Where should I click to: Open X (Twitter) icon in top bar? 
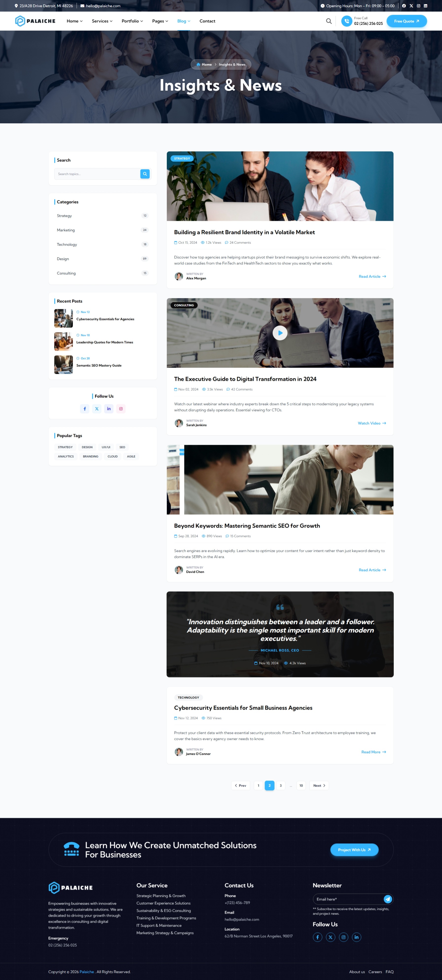pos(411,6)
